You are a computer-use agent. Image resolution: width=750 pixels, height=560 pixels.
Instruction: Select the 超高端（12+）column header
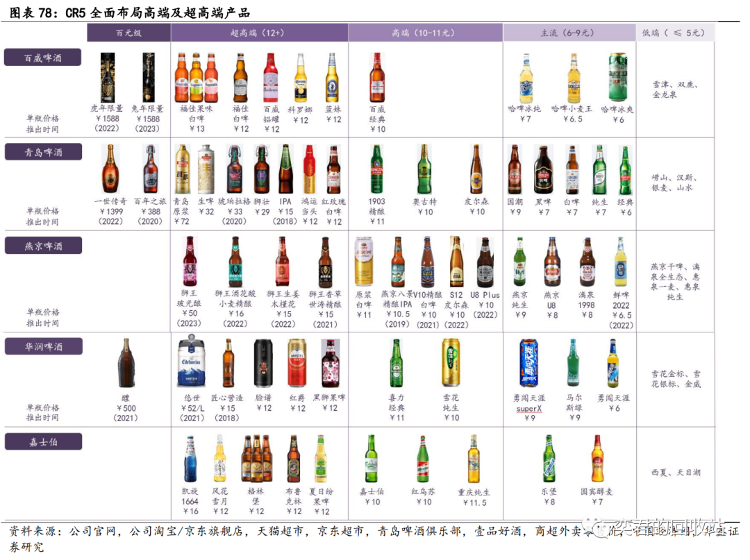pos(260,33)
